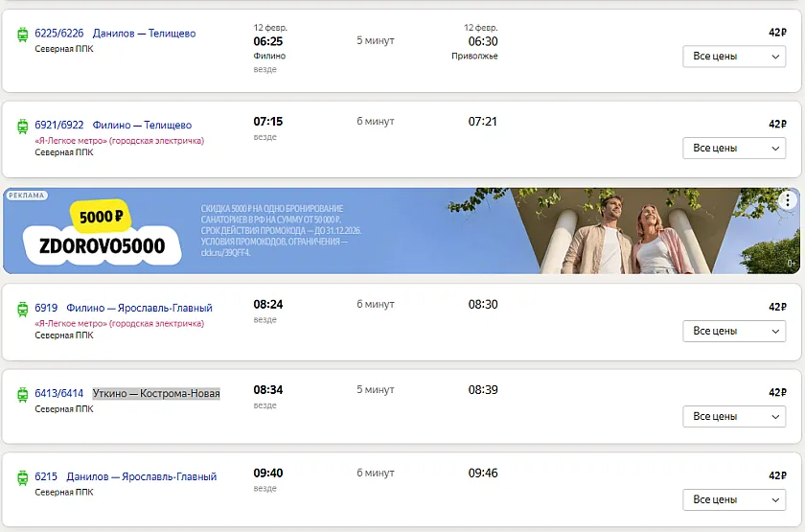Click the 08:34 departure time
805x532 pixels.
(x=267, y=390)
